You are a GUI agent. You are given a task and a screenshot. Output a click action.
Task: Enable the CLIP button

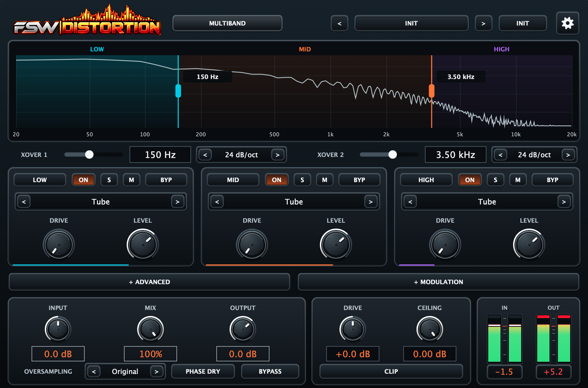[x=391, y=371]
